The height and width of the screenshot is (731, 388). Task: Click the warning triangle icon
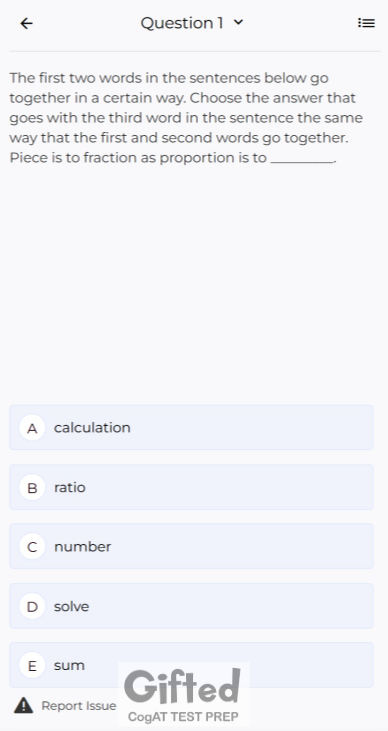[23, 705]
